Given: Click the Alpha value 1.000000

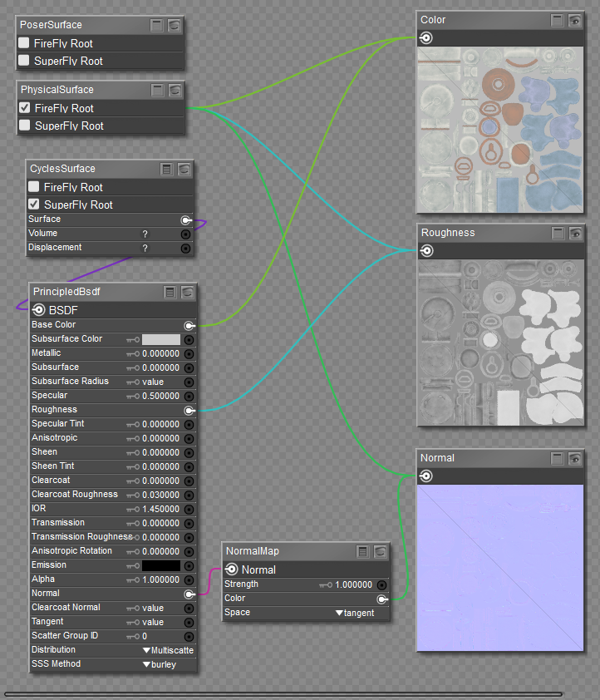Looking at the screenshot, I should point(160,580).
